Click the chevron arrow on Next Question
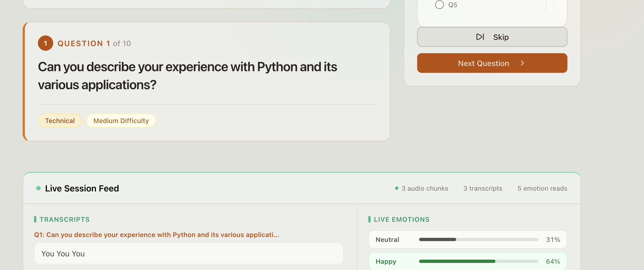Screen dimensions: 644x270 522,63
